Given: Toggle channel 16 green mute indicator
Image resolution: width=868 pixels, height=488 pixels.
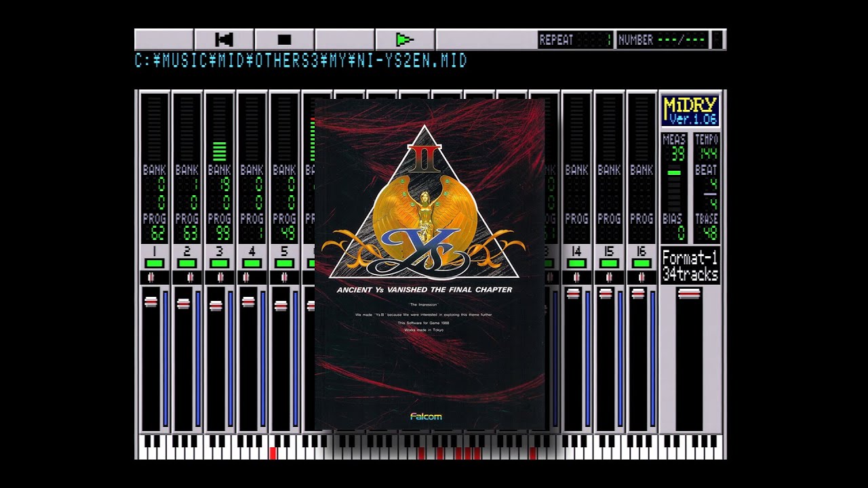Looking at the screenshot, I should pyautogui.click(x=642, y=263).
